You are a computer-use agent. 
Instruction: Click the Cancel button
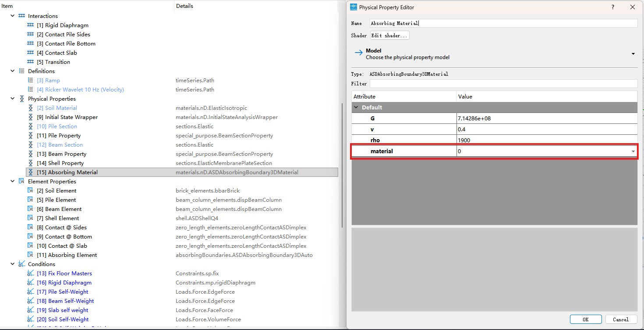coord(621,319)
